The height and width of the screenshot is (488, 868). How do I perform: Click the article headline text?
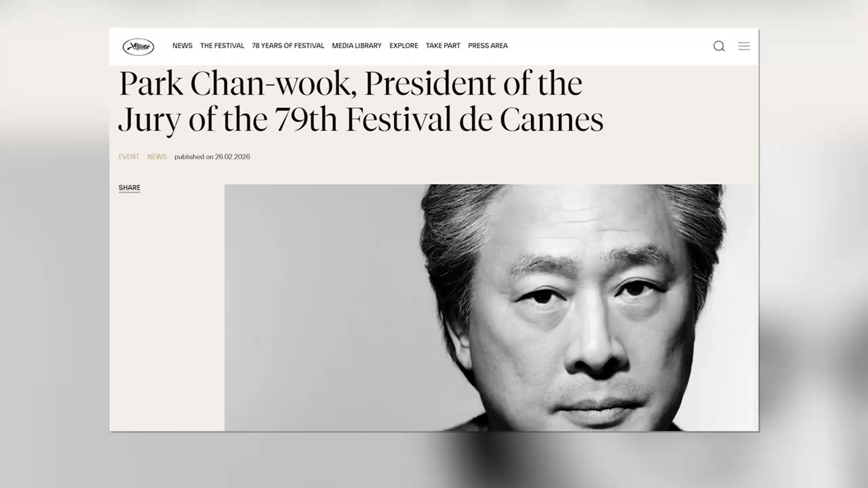coord(361,102)
